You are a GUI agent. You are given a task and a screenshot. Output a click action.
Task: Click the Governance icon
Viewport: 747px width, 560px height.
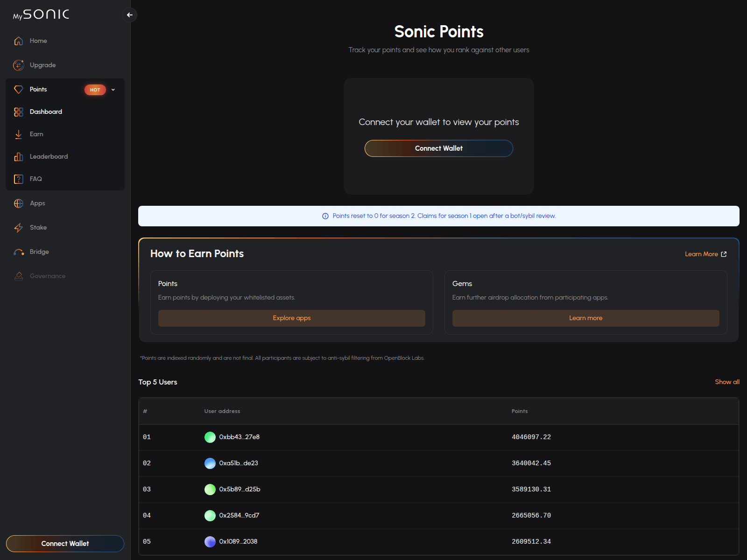19,276
